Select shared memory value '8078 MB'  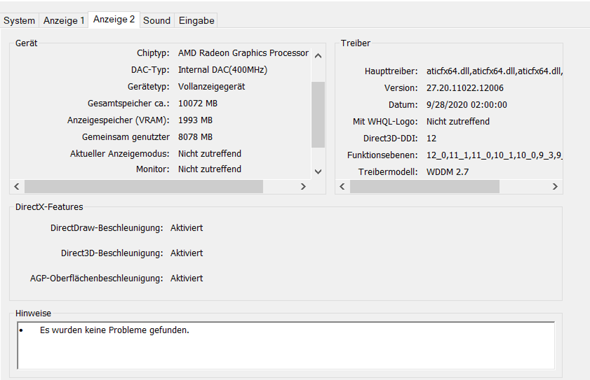click(195, 137)
